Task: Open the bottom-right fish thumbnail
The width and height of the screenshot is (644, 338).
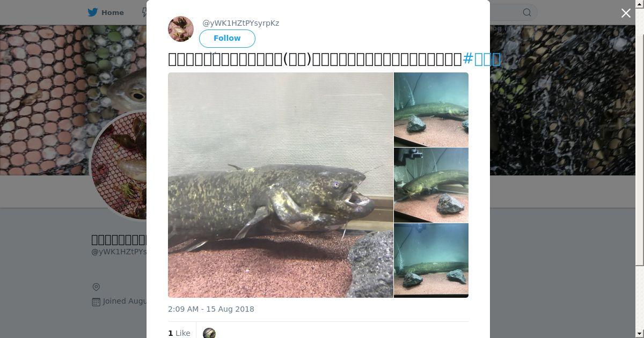Action: [x=431, y=260]
